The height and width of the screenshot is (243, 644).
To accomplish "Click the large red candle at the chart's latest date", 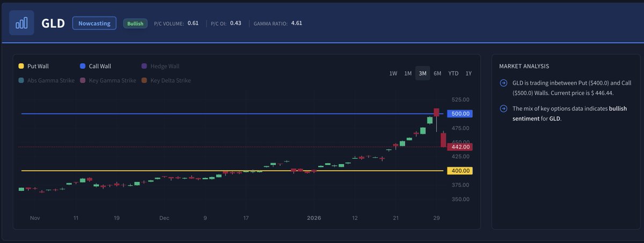I will click(x=443, y=140).
